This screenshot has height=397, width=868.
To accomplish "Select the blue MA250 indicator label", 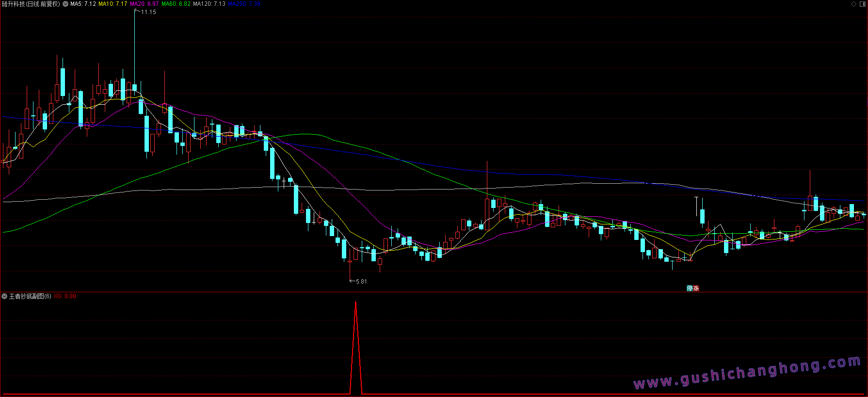I will pyautogui.click(x=244, y=4).
